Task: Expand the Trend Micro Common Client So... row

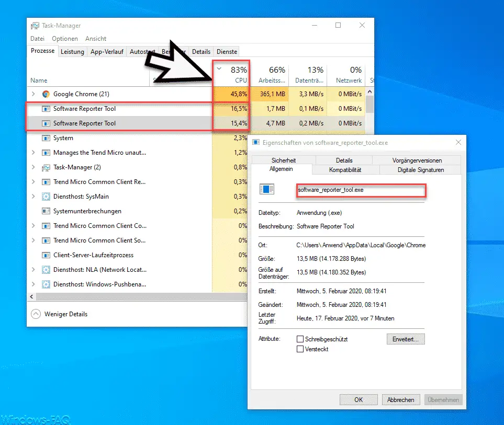Action: pyautogui.click(x=33, y=240)
